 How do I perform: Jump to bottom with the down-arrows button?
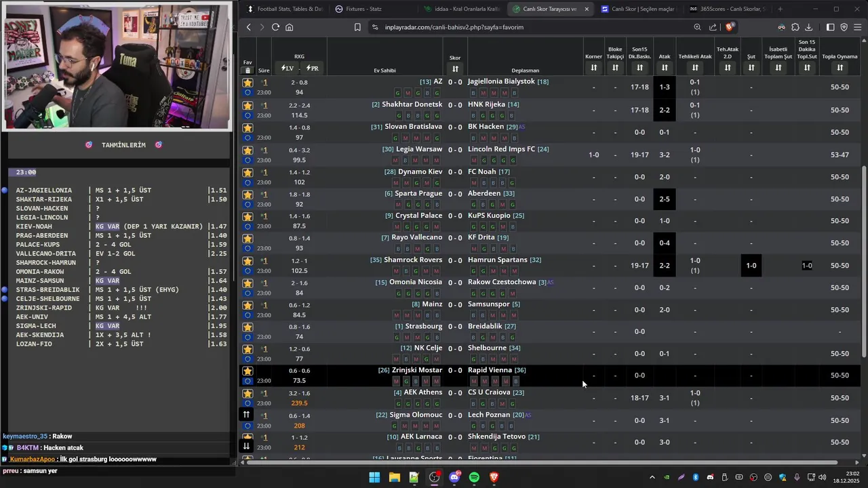click(x=247, y=445)
